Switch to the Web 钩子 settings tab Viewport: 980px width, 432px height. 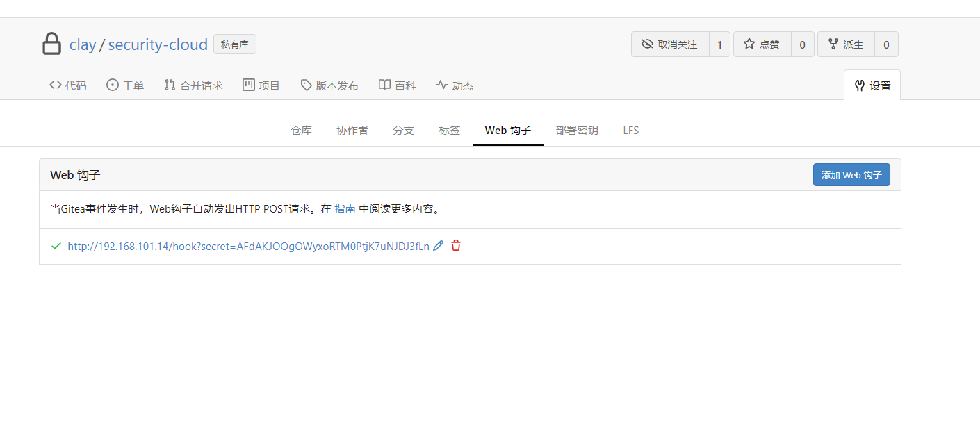pos(508,130)
